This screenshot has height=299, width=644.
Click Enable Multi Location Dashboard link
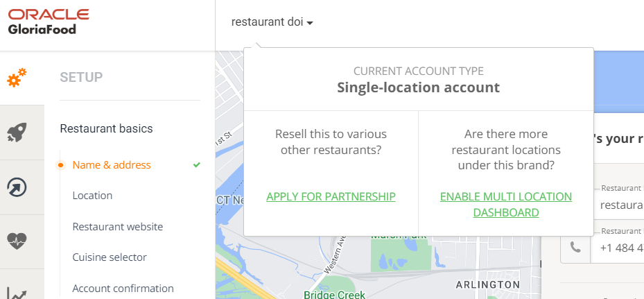(506, 205)
